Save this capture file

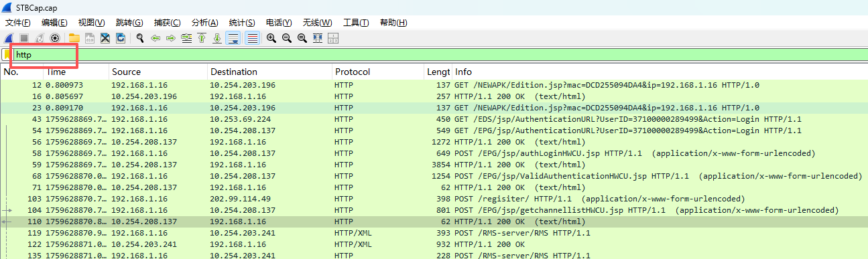click(x=89, y=38)
